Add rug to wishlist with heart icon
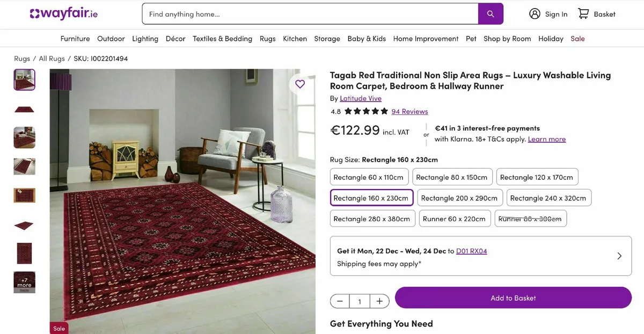644x334 pixels. click(x=299, y=84)
